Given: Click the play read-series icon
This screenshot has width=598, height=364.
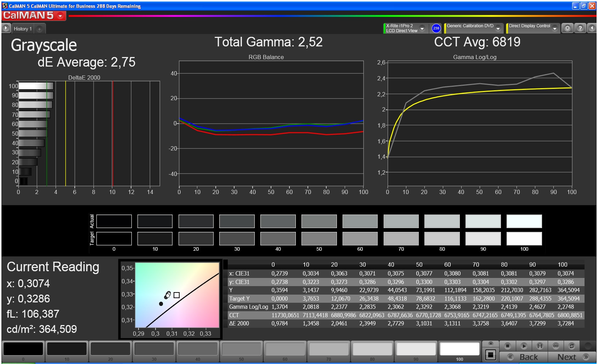Looking at the screenshot, I should [x=524, y=346].
